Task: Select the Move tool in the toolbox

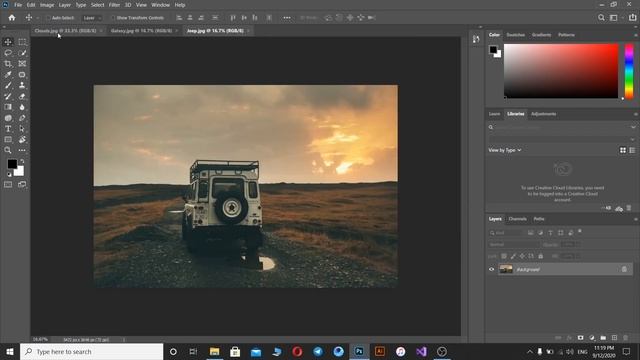Action: pyautogui.click(x=8, y=42)
